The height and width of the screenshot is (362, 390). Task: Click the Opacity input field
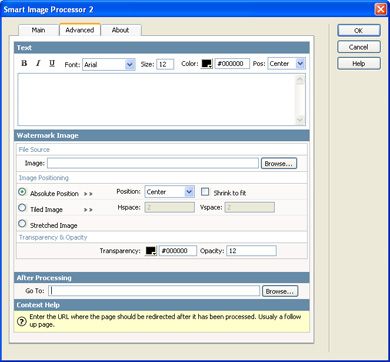pos(251,251)
